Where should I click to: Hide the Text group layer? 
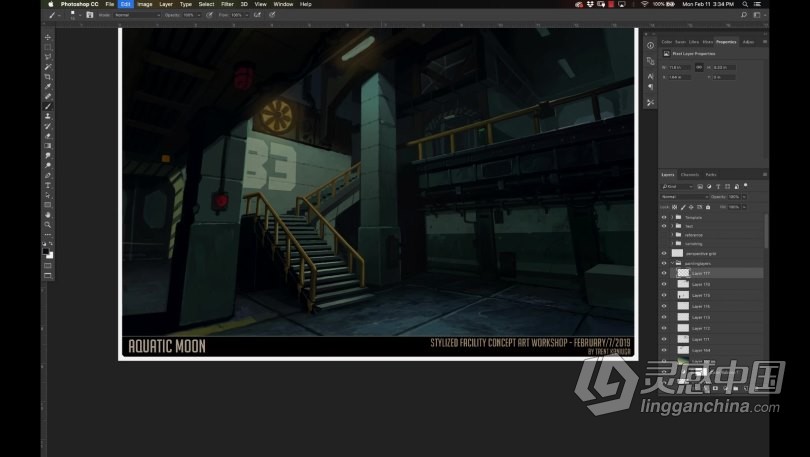click(664, 226)
